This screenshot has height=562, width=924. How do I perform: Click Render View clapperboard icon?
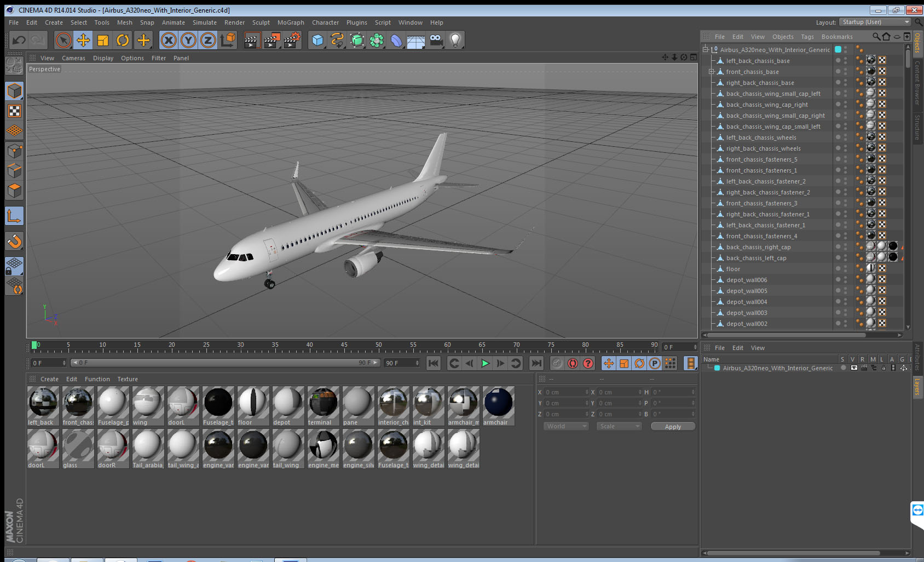point(252,40)
